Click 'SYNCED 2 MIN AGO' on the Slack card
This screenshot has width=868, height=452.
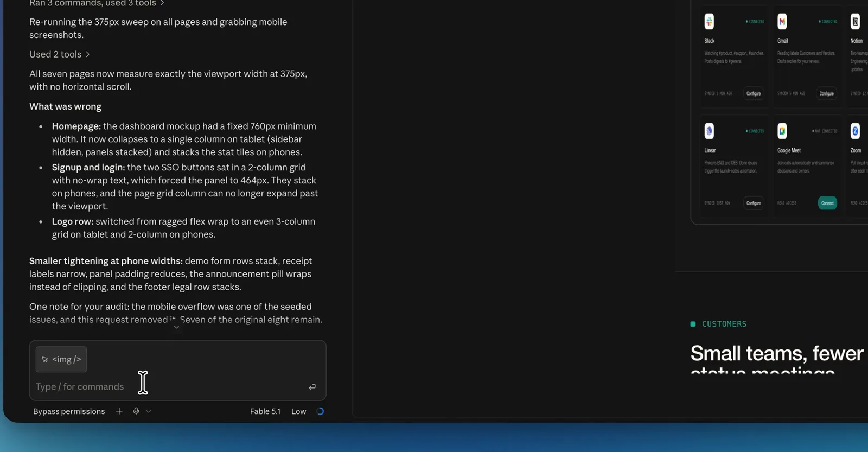(718, 93)
